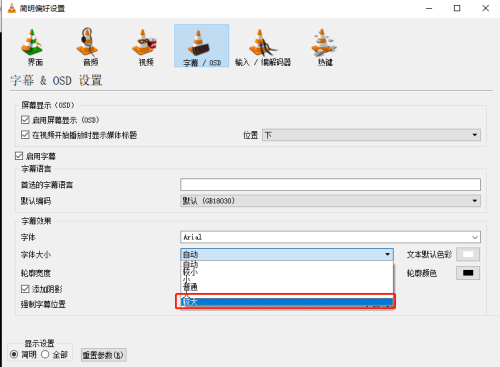Maximize the 简明偏好设置 window

click(457, 8)
